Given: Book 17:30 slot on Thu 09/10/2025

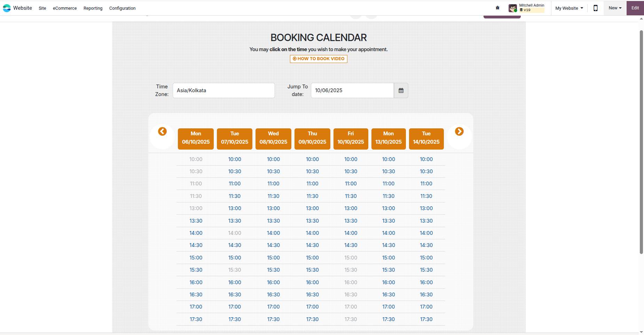Looking at the screenshot, I should 312,319.
